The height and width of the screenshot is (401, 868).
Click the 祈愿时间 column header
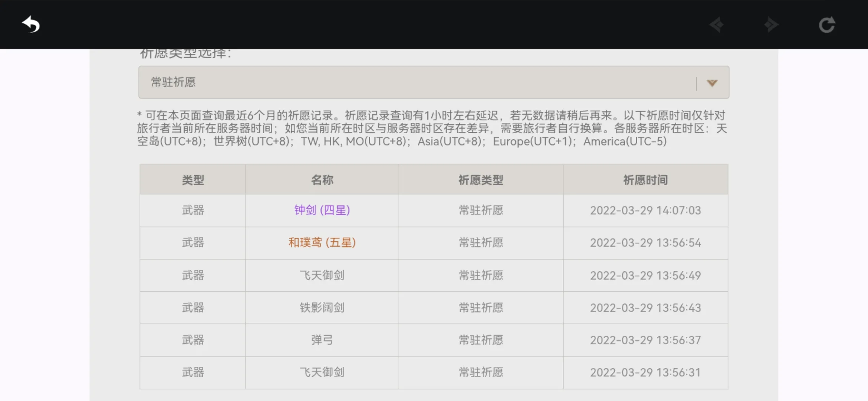point(645,180)
